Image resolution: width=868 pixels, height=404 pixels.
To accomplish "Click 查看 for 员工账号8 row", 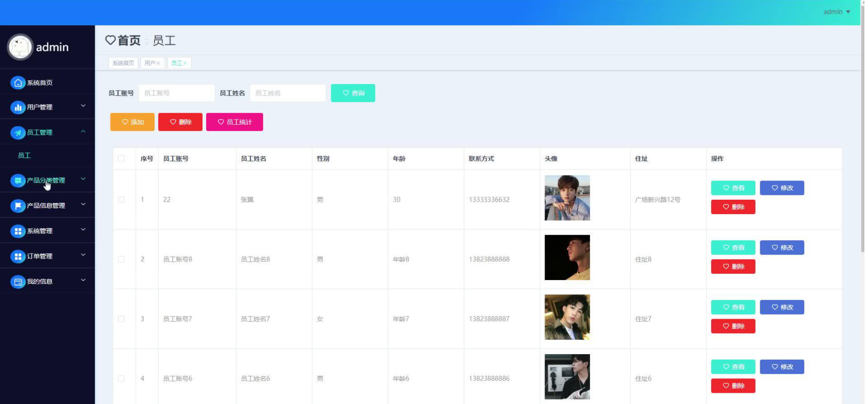I will pos(733,248).
